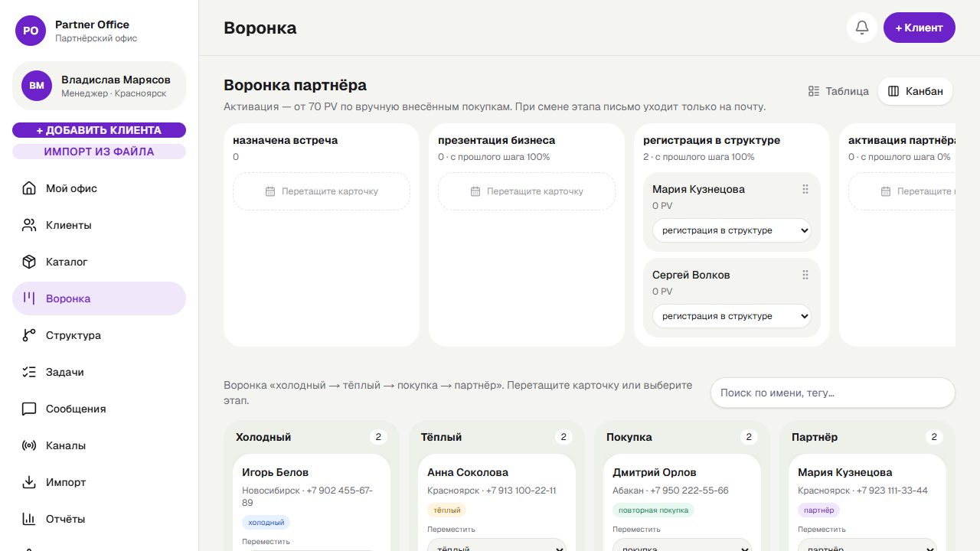
Task: Grab the drag handle on Сергей Волков card
Action: coord(805,275)
